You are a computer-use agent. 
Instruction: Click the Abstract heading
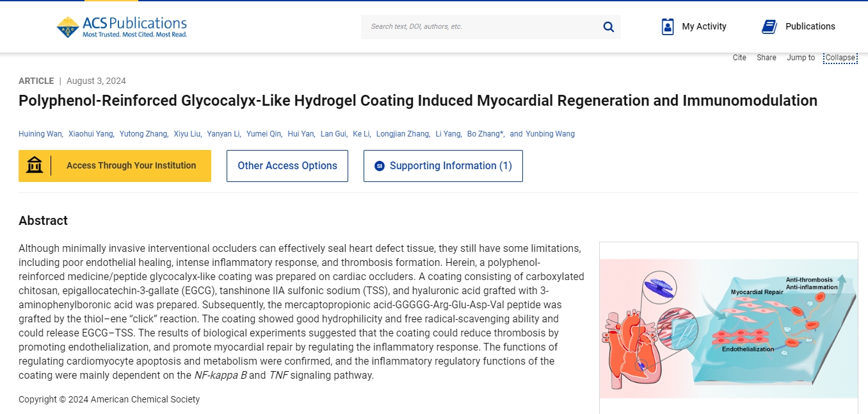[x=43, y=220]
